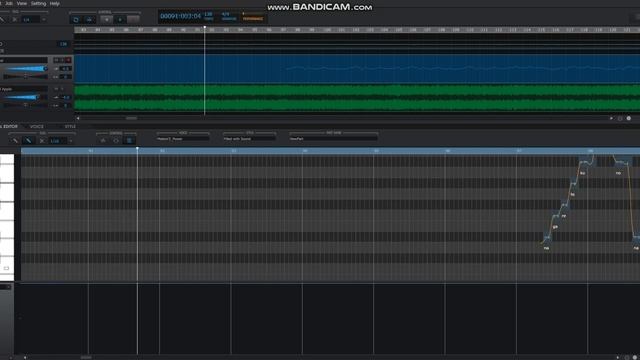Image resolution: width=640 pixels, height=360 pixels.
Task: Open the Setting menu
Action: coord(38,3)
